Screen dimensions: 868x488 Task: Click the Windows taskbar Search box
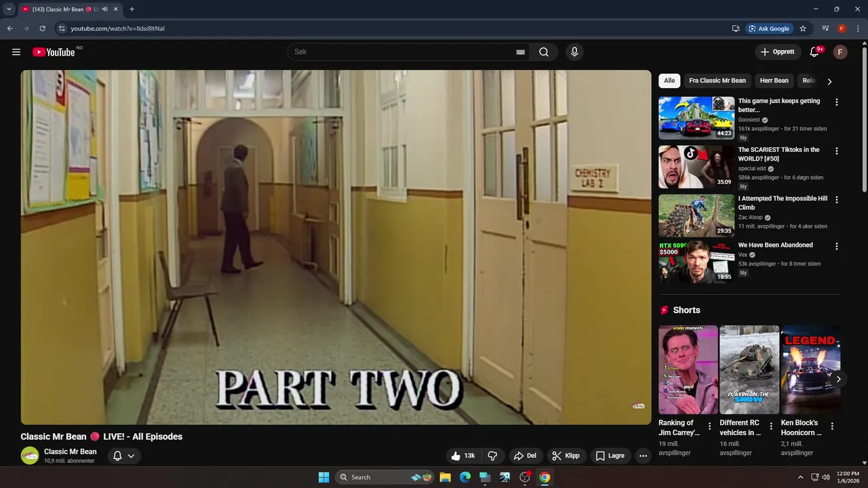tap(384, 477)
